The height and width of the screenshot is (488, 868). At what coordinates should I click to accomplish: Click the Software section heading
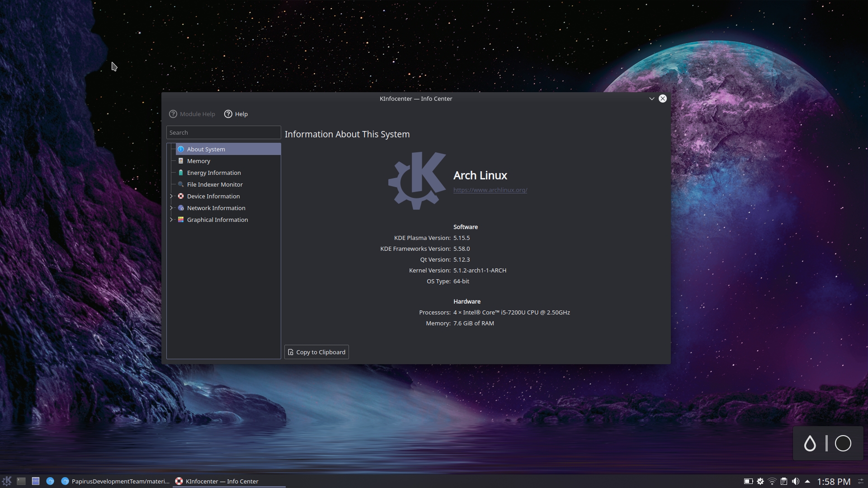[x=466, y=227]
